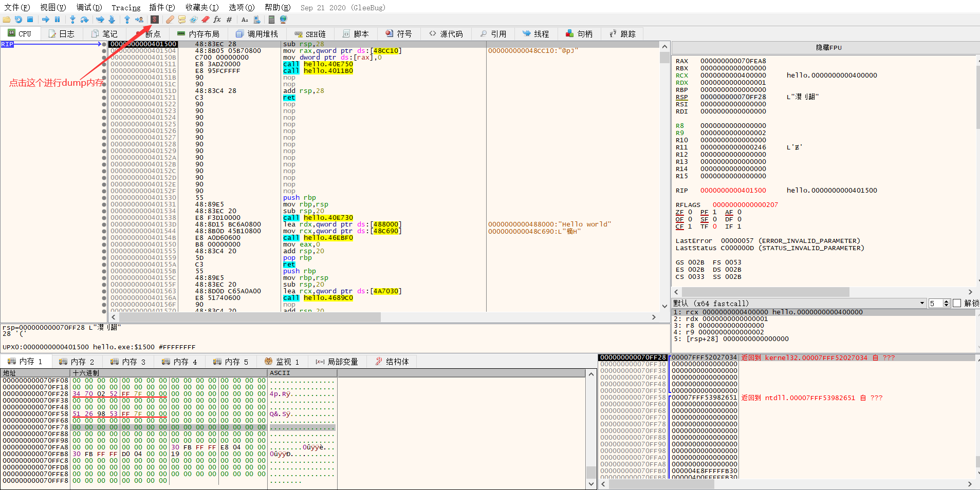Toggle the SF flag value
Viewport: 980px width, 490px height.
(715, 219)
